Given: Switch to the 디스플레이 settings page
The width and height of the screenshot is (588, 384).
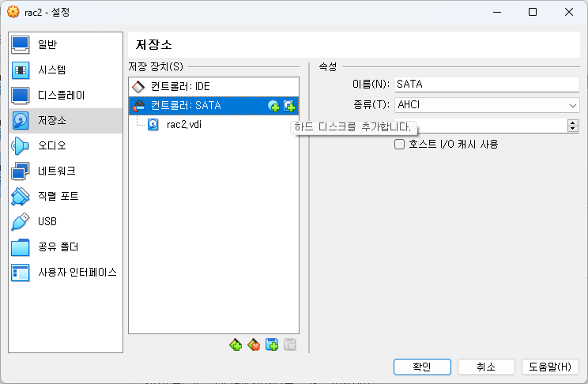Looking at the screenshot, I should (66, 96).
